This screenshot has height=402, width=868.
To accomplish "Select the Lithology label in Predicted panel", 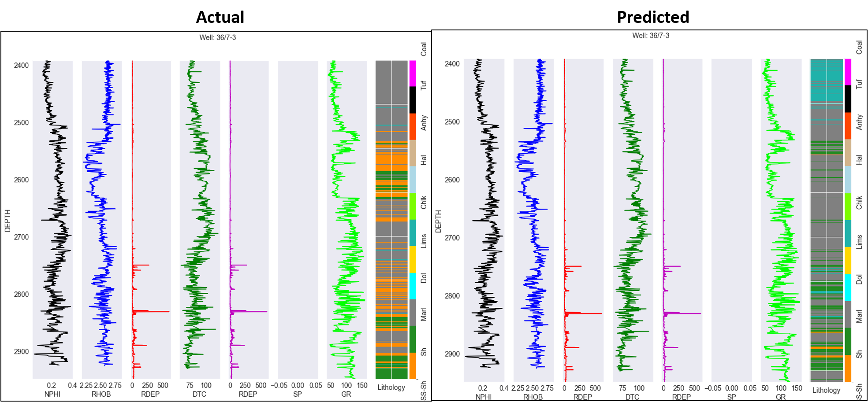I will coord(826,390).
